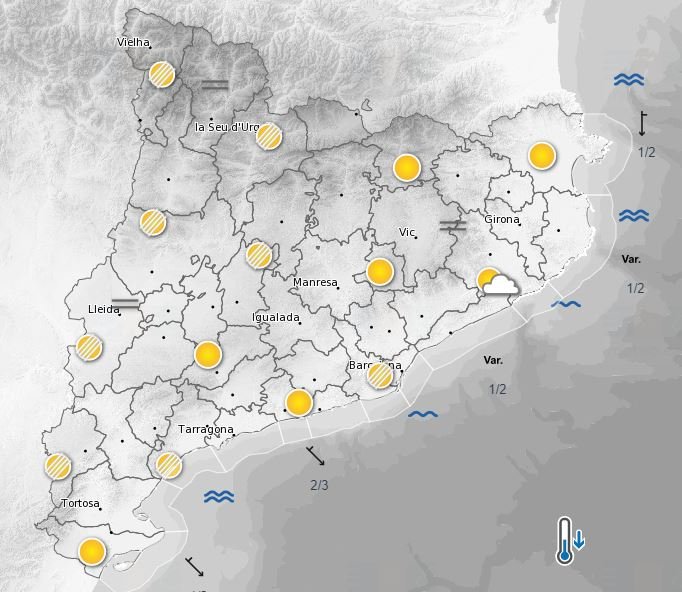Screen dimensions: 682x592
Task: Click the fog icon east of Vielha
Action: pos(215,84)
